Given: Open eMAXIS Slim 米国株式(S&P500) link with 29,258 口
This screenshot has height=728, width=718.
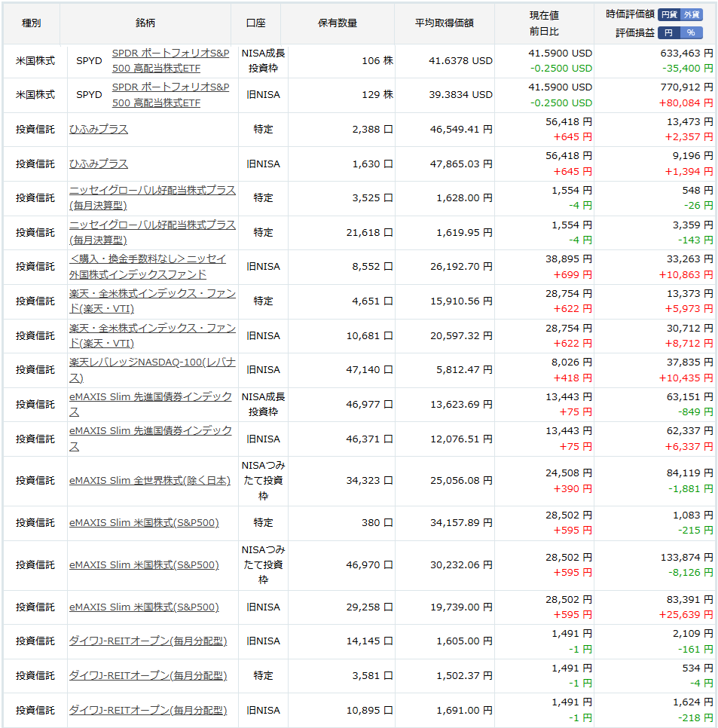Looking at the screenshot, I should pos(144,607).
